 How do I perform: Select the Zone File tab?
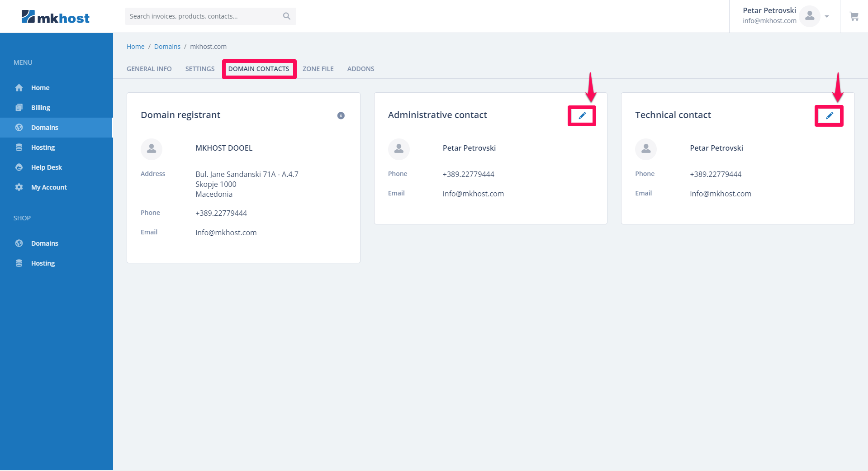318,69
